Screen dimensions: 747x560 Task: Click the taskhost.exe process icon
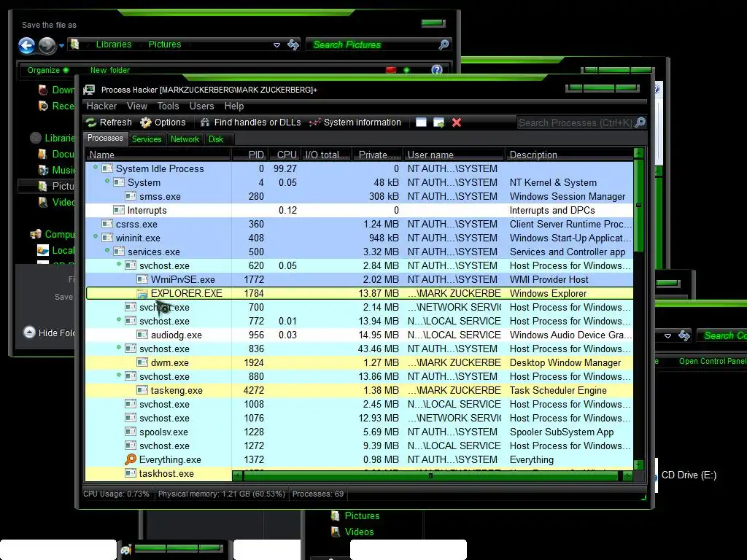tap(131, 472)
